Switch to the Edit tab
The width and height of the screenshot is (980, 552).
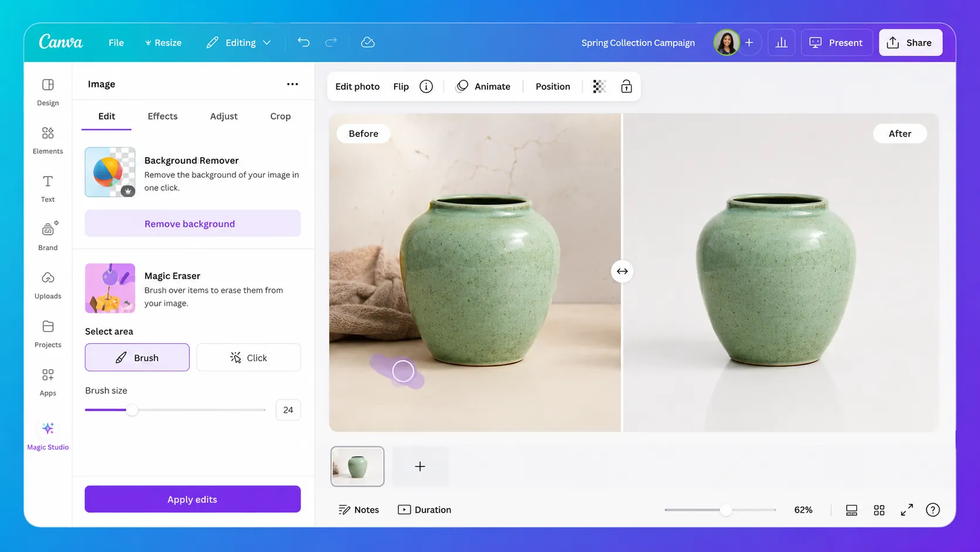coord(107,116)
